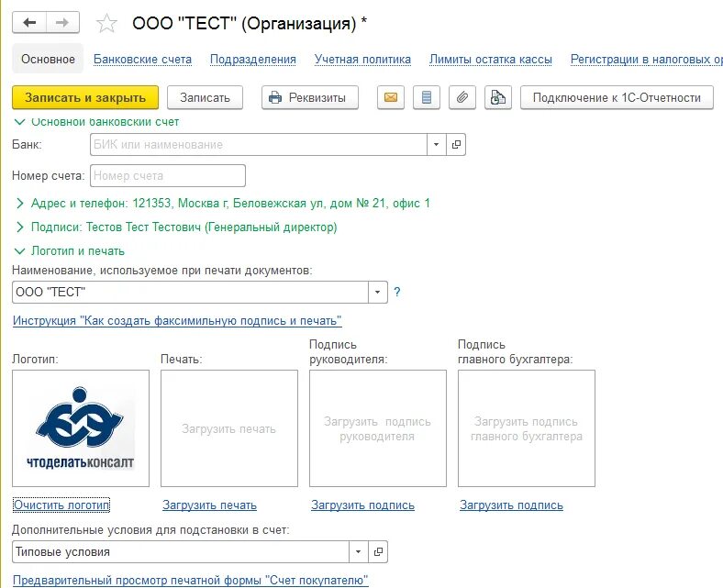The height and width of the screenshot is (588, 723).
Task: Select the Основное tab
Action: tap(48, 59)
